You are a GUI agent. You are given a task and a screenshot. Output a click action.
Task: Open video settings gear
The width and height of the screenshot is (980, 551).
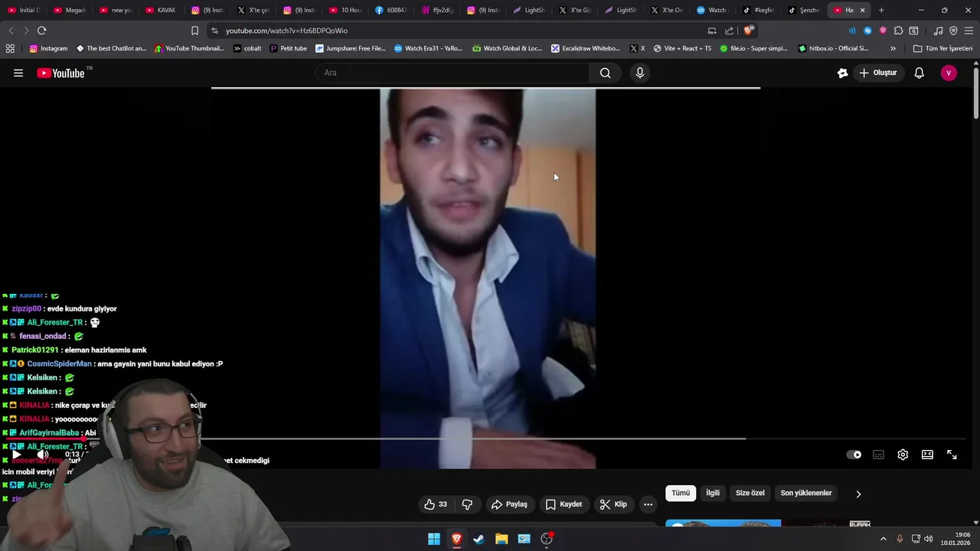pos(903,455)
